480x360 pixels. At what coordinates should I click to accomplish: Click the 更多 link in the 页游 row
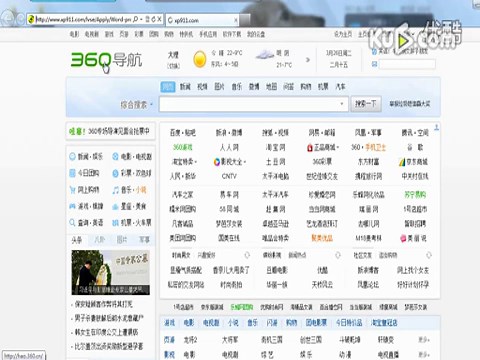pyautogui.click(x=424, y=340)
